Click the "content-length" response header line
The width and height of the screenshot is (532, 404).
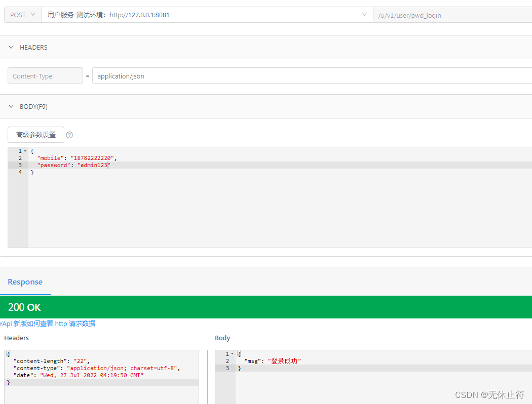[52, 361]
